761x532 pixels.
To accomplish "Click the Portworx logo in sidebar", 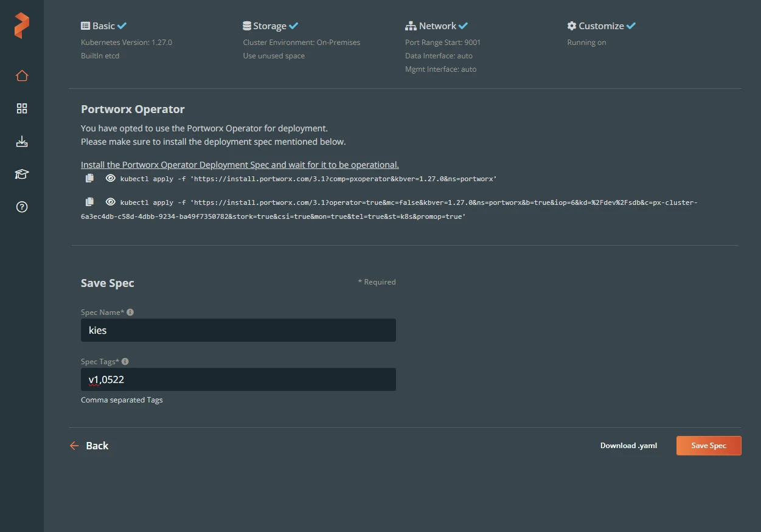I will tap(22, 26).
